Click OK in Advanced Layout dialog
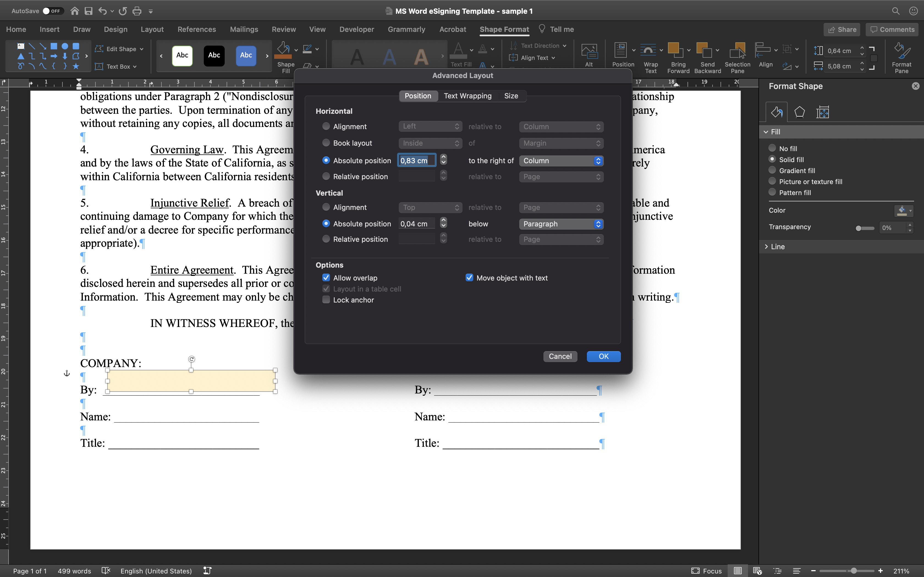The height and width of the screenshot is (577, 924). coord(603,356)
